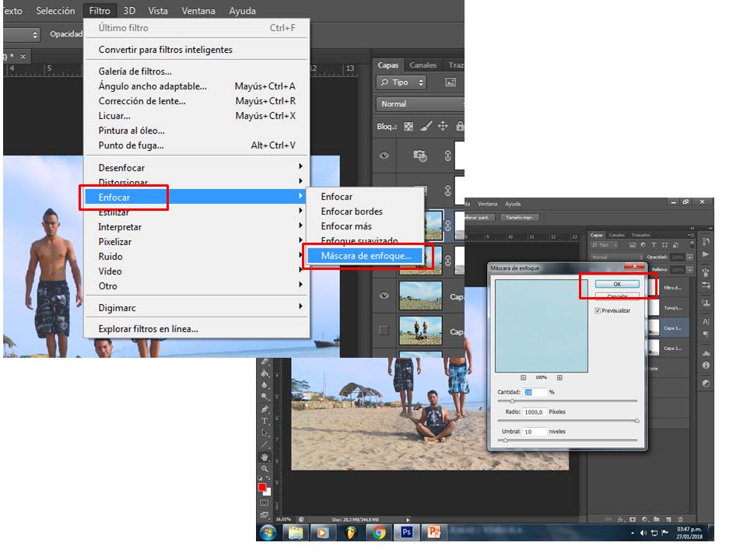This screenshot has height=560, width=747.
Task: Zoom in preview with plus icon
Action: pyautogui.click(x=559, y=378)
